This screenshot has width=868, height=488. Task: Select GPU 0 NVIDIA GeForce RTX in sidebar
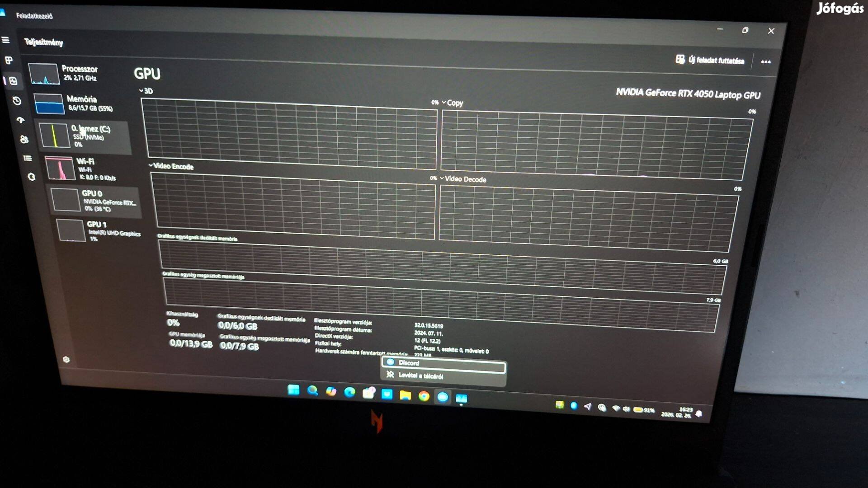95,200
